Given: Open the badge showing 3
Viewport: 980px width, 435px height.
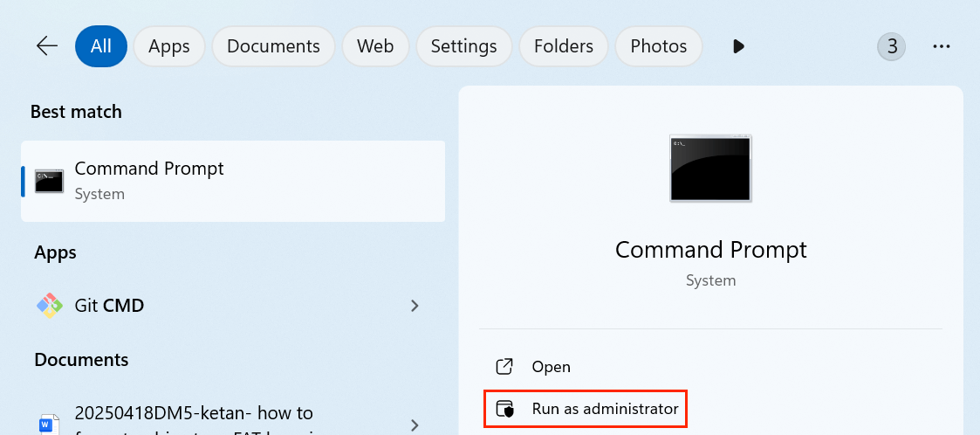Looking at the screenshot, I should [x=891, y=46].
